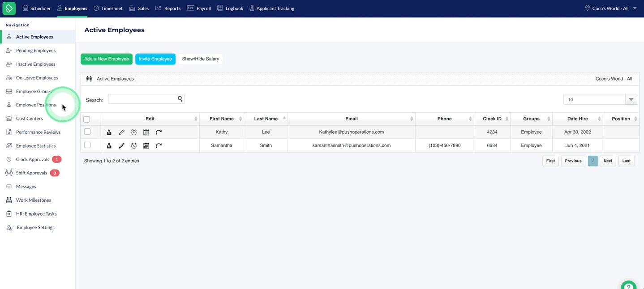Click Kathy's person profile icon

click(109, 132)
